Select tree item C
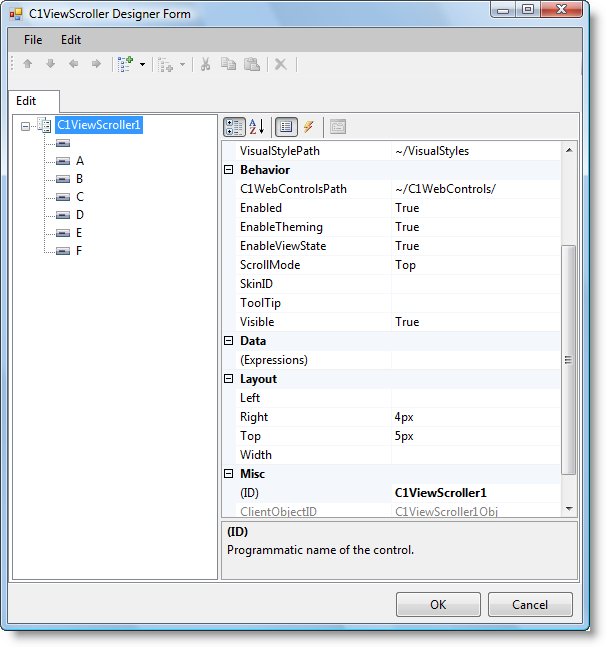The image size is (606, 647). 80,197
